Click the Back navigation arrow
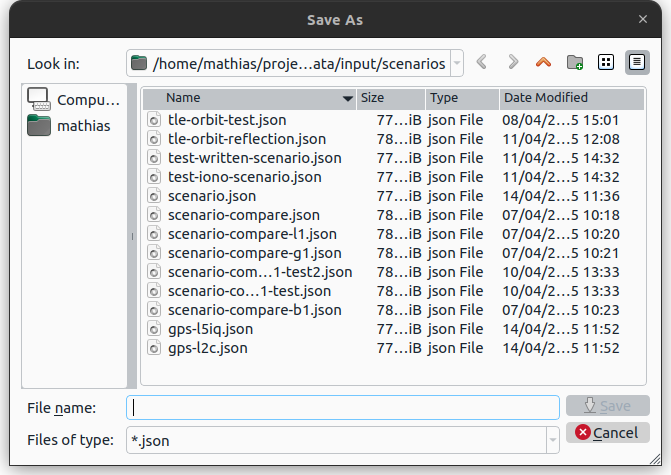The width and height of the screenshot is (671, 475). pyautogui.click(x=482, y=63)
